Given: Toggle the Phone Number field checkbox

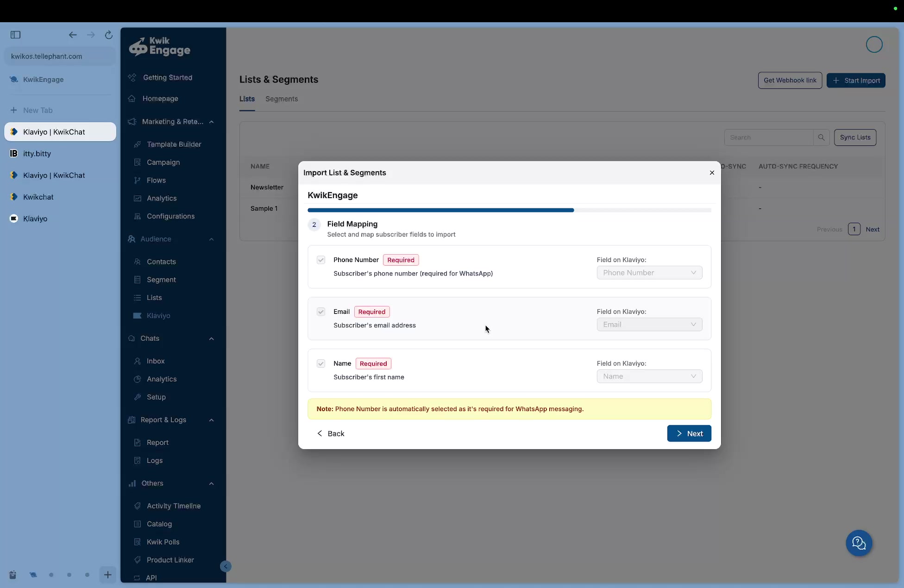Looking at the screenshot, I should (x=321, y=260).
